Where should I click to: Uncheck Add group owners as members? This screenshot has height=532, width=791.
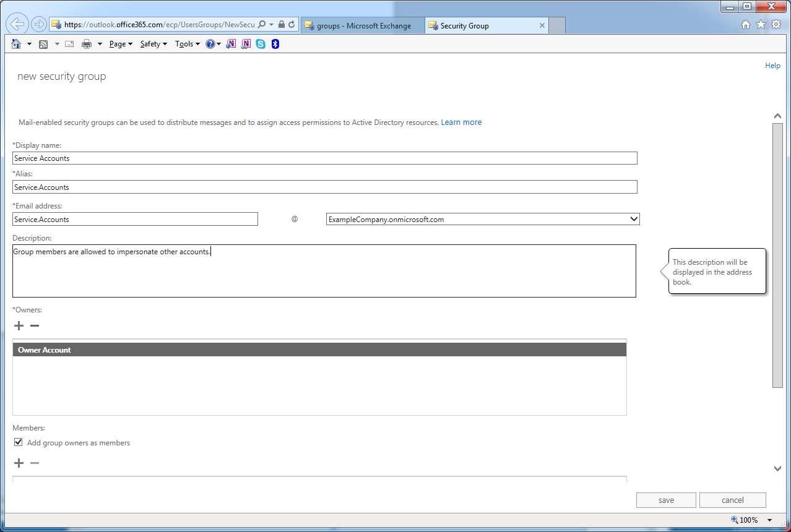click(x=19, y=442)
